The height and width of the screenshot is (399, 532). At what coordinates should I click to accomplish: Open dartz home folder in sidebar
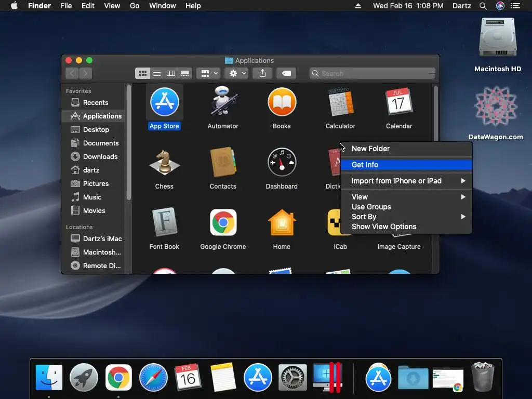pos(94,170)
